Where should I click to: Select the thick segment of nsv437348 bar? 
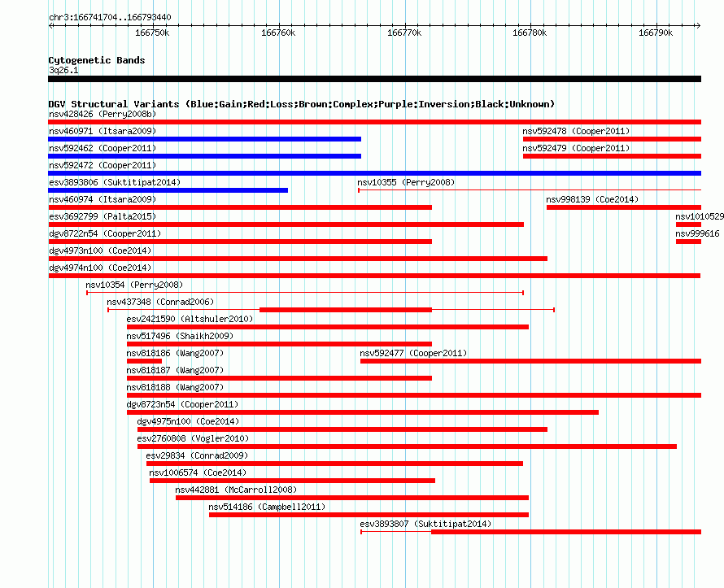pos(346,310)
